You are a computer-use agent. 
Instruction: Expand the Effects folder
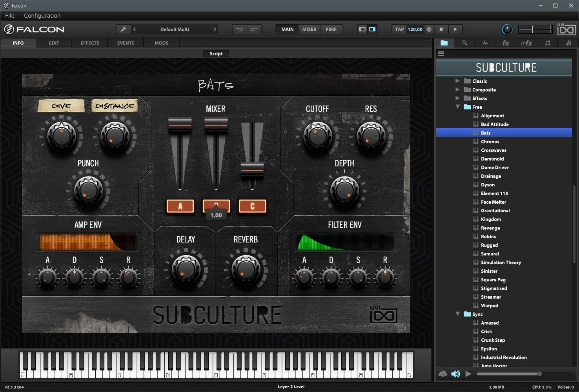[457, 98]
